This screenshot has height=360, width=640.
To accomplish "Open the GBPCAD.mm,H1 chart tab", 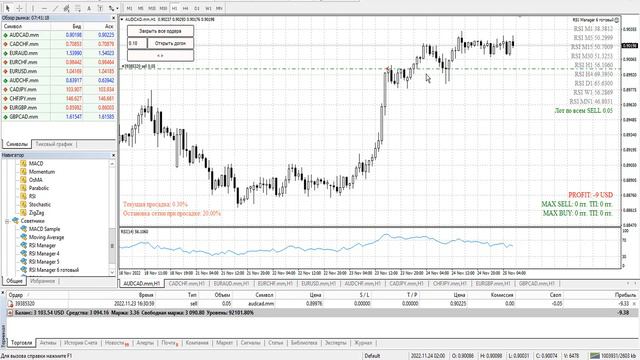I will (x=536, y=283).
